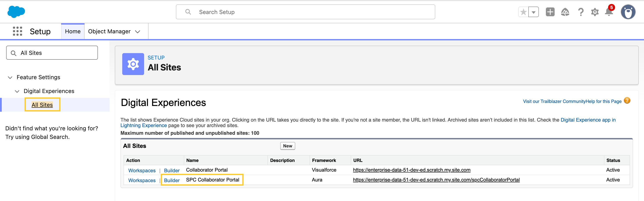The image size is (644, 201).
Task: Open Builder for SPC Collaborator Portal
Action: [x=172, y=180]
